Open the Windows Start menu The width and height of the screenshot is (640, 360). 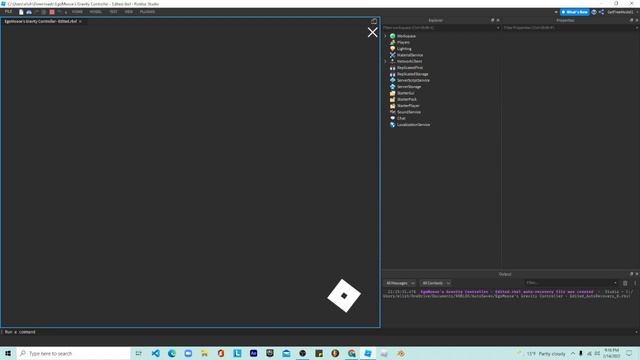[x=8, y=353]
